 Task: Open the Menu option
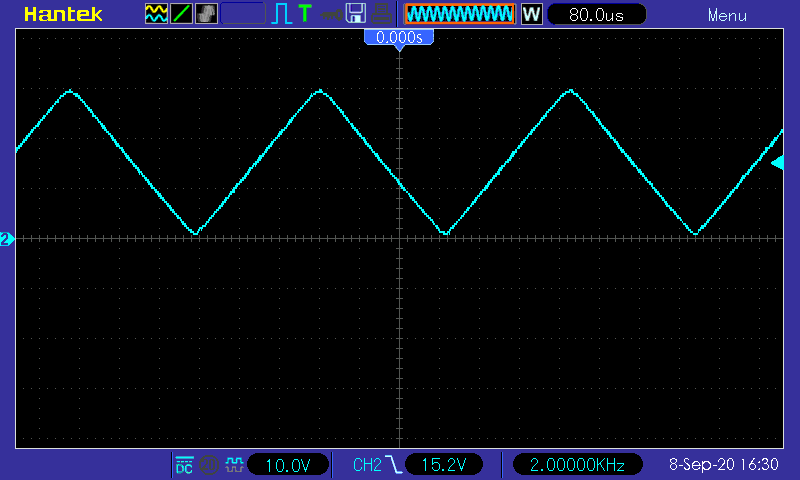[x=727, y=15]
